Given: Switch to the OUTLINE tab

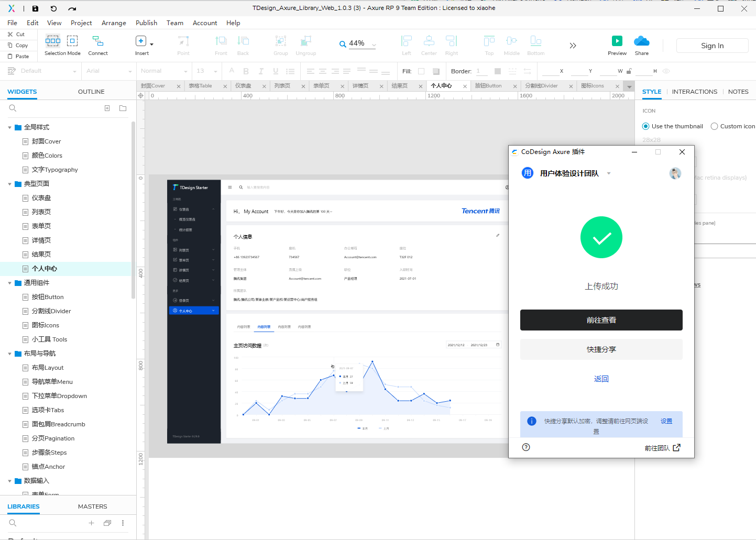Looking at the screenshot, I should [91, 92].
